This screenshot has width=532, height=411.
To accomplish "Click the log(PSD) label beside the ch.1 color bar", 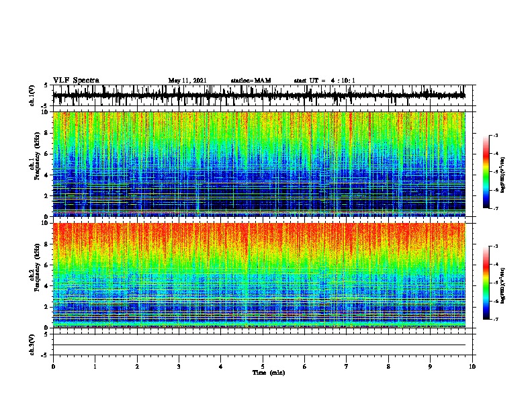I will coord(502,175).
